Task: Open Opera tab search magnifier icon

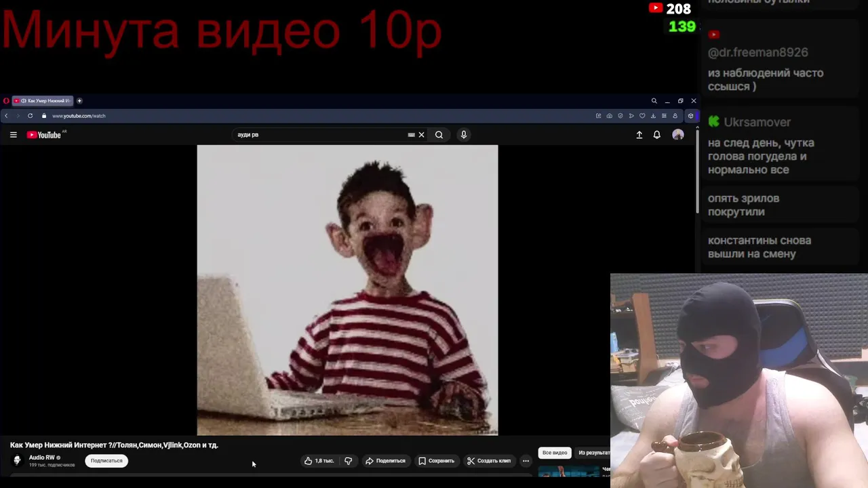Action: pos(654,100)
